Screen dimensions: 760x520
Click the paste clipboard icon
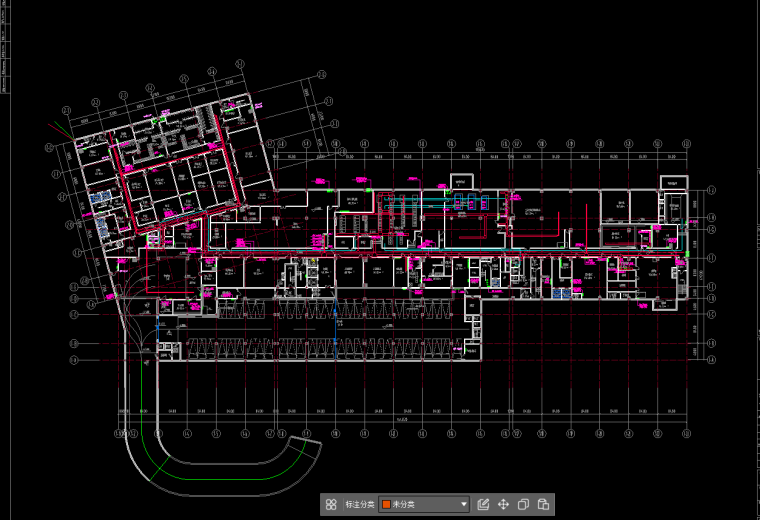pyautogui.click(x=543, y=505)
